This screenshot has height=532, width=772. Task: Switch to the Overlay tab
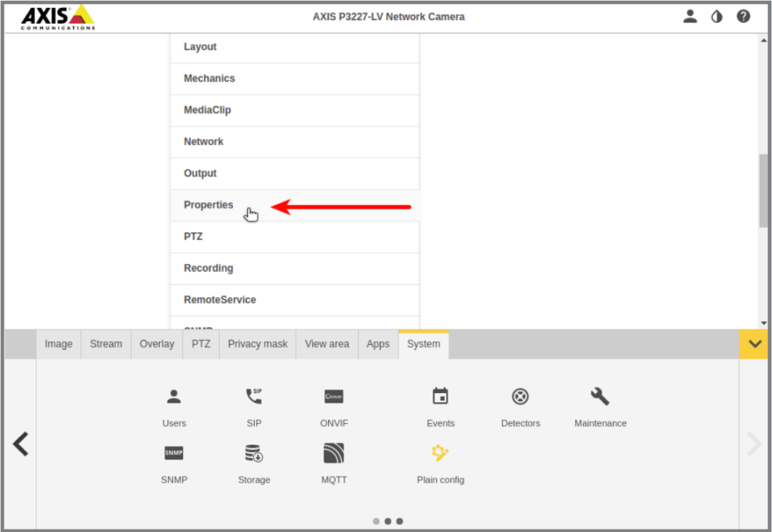click(157, 344)
